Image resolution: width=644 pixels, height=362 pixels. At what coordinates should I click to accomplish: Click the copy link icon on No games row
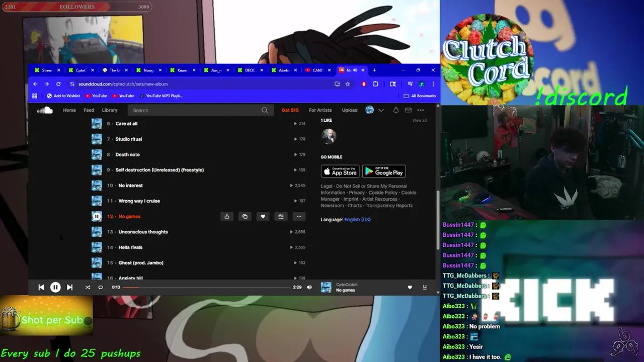[245, 216]
